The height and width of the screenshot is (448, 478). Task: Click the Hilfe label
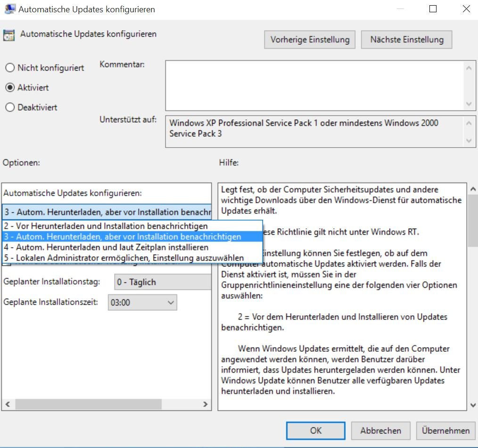(229, 163)
